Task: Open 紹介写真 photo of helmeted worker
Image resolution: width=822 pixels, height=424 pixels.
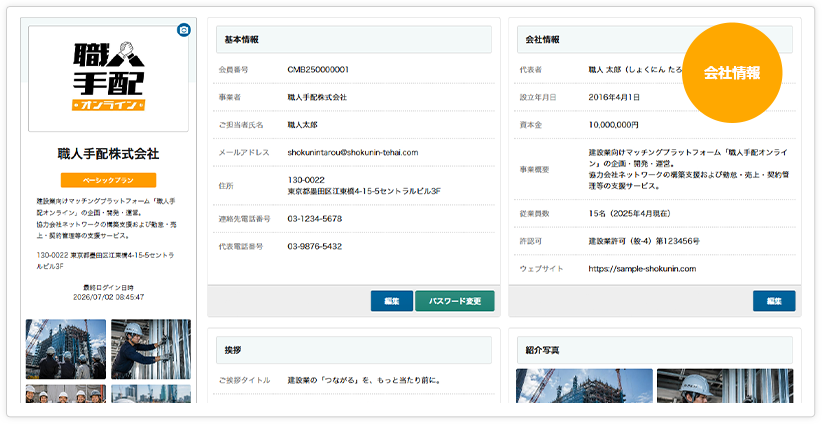Action: [725, 386]
